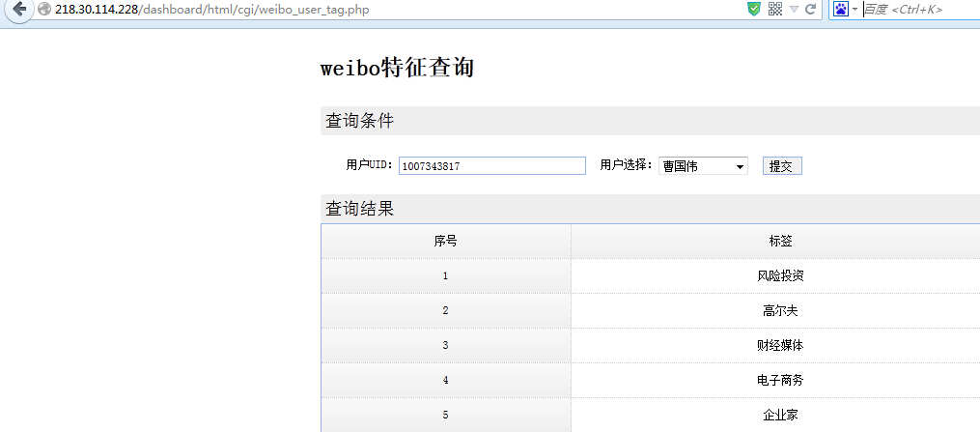Open the green shield security icon

(754, 10)
